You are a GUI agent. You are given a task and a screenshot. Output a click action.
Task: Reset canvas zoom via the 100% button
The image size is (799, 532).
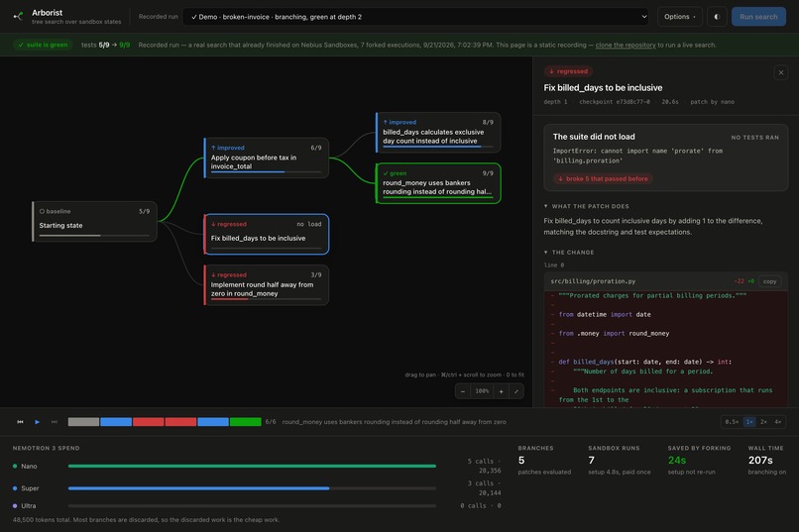tap(482, 391)
